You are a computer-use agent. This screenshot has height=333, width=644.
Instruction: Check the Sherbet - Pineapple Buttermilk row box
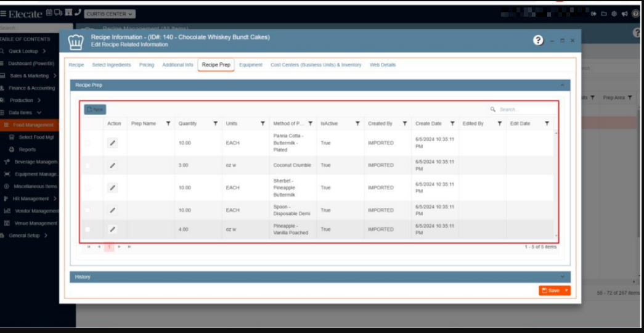(88, 188)
